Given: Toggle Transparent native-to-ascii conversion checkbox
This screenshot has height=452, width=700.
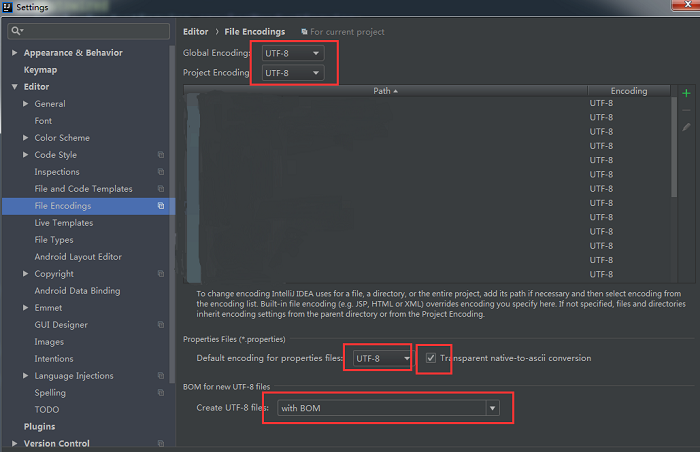Looking at the screenshot, I should tap(431, 358).
